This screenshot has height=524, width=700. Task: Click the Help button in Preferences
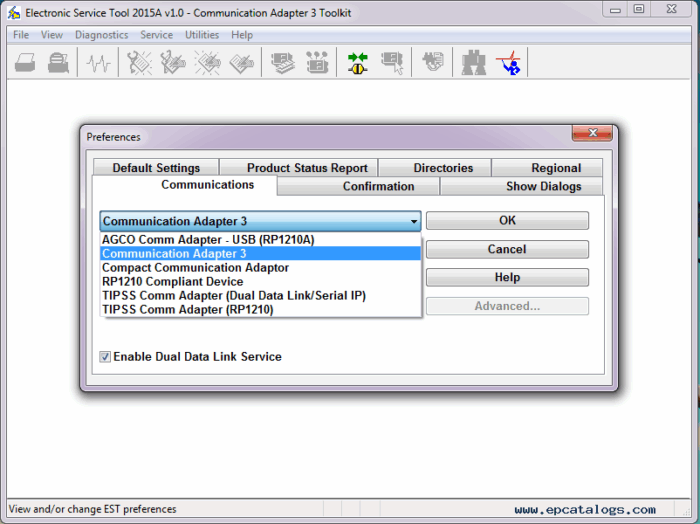tap(507, 277)
